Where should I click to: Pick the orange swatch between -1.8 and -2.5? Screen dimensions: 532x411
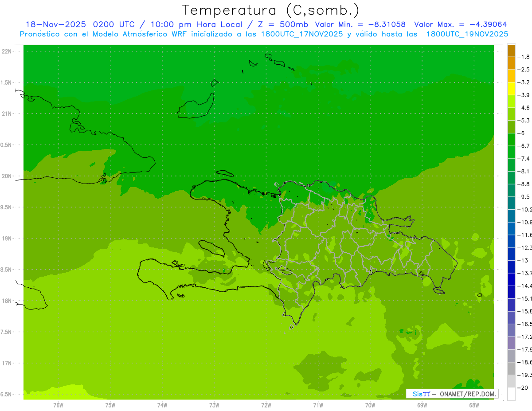[x=511, y=63]
